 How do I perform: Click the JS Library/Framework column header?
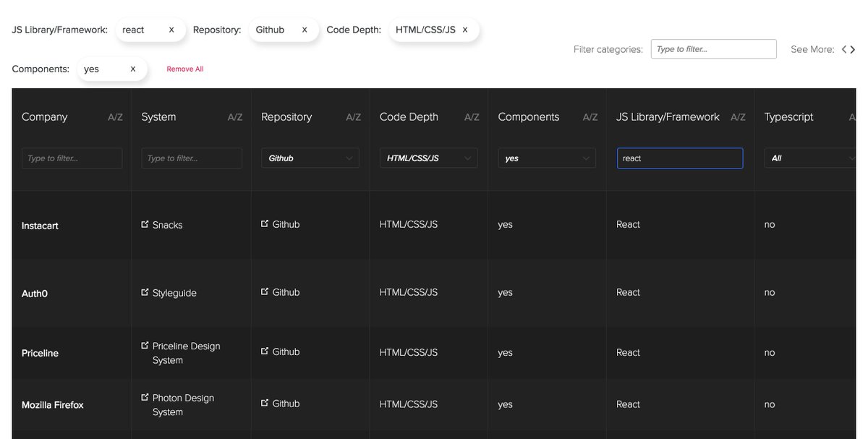668,117
